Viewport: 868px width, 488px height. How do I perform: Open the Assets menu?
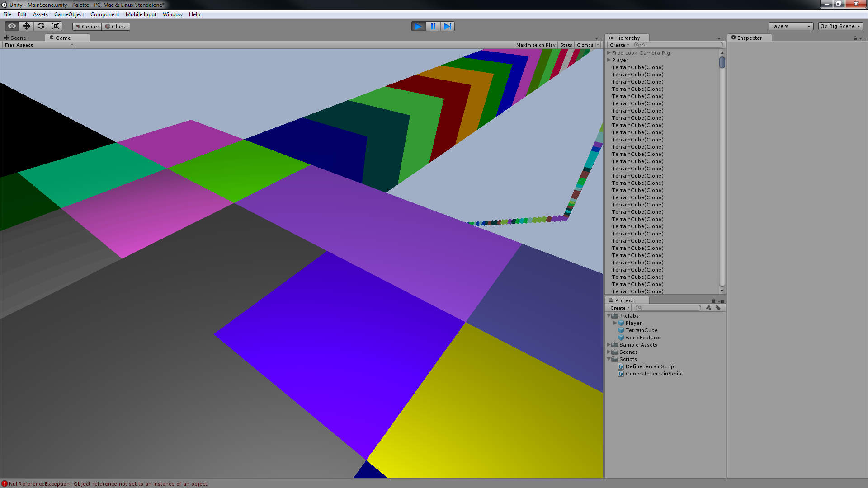click(x=40, y=14)
